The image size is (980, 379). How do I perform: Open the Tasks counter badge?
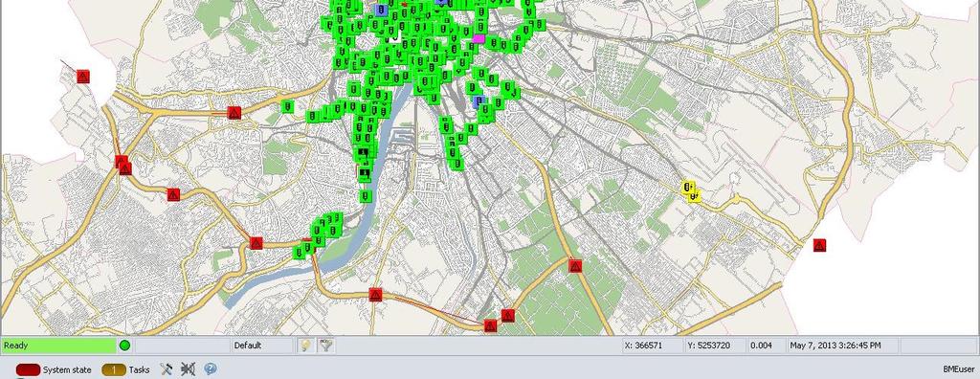pos(114,369)
